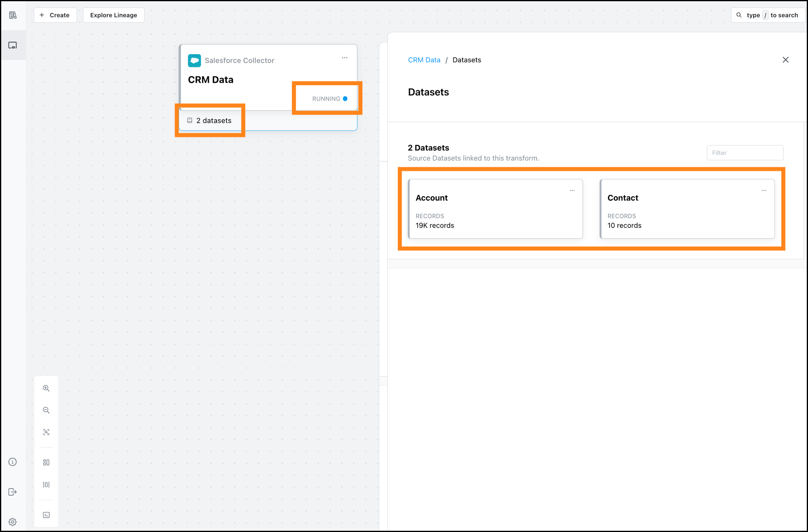Screen dimensions: 808x532
Task: Open Contact dataset ellipsis menu
Action: (764, 190)
